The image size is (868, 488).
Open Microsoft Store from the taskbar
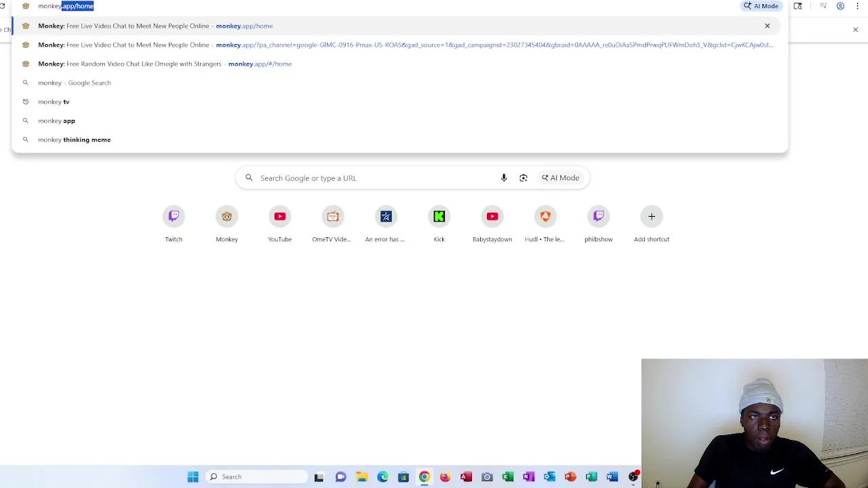403,476
